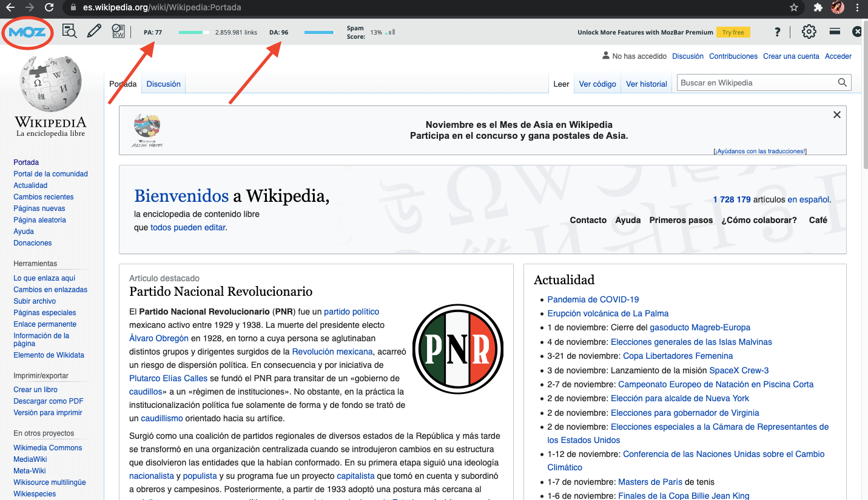Screen dimensions: 868x500
Task: Click into Buscar en Wikipedia field
Action: pos(755,83)
